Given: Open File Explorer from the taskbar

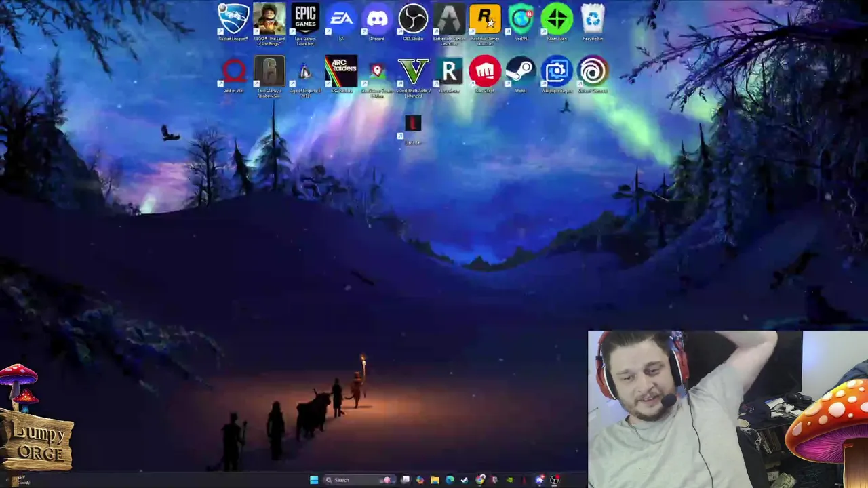Looking at the screenshot, I should point(435,480).
